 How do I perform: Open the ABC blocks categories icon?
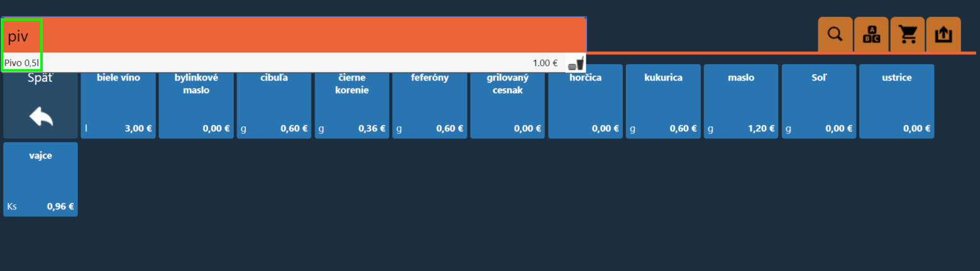coord(871,35)
